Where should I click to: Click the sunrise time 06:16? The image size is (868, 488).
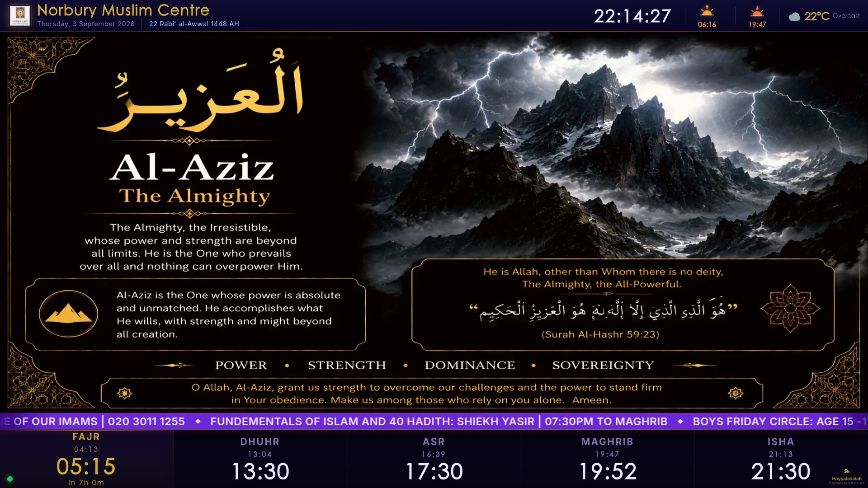coord(707,24)
